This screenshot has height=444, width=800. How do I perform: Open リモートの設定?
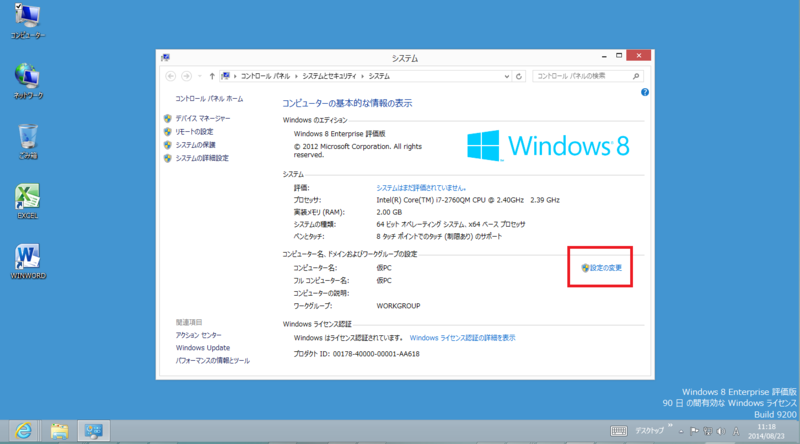point(194,132)
